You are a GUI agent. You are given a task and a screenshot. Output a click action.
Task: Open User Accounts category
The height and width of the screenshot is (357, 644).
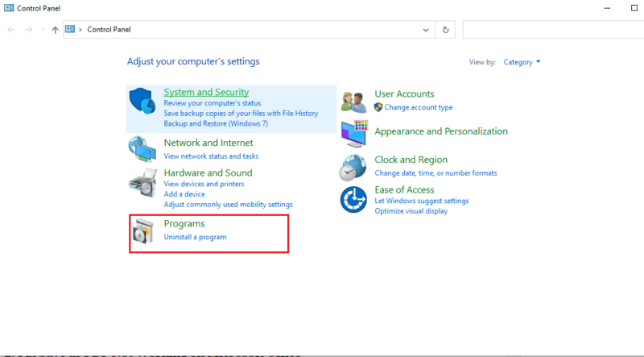click(404, 93)
